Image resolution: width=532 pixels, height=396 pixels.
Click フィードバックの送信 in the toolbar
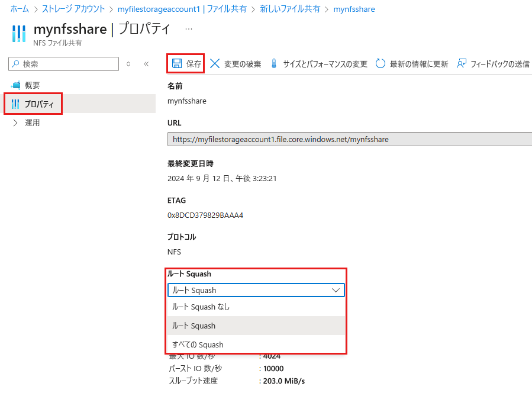click(500, 64)
